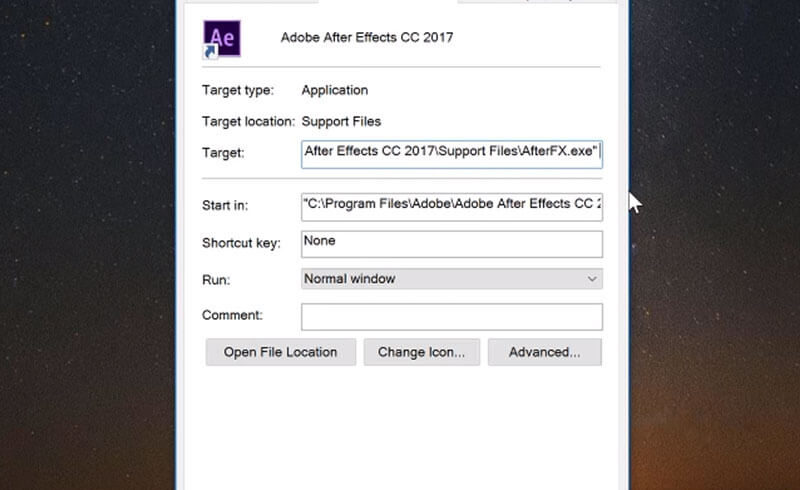Click the Adobe After Effects CC 2017 name text

tap(367, 37)
